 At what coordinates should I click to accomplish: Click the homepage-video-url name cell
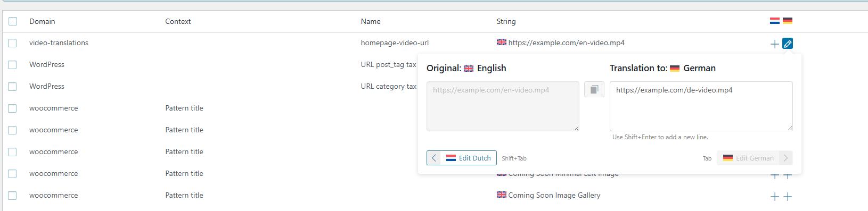[x=395, y=43]
